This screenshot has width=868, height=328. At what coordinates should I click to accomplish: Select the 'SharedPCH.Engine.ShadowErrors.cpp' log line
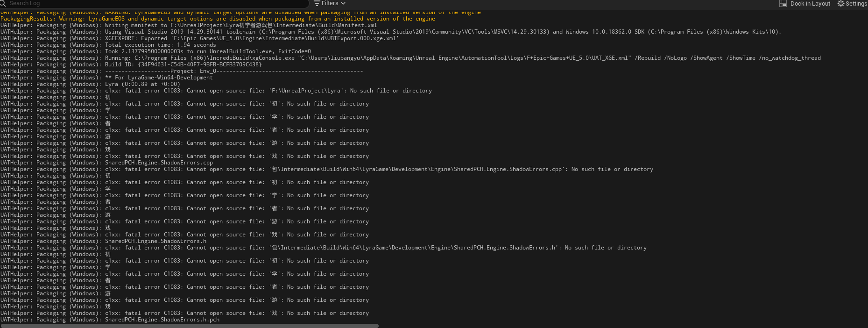coord(106,163)
